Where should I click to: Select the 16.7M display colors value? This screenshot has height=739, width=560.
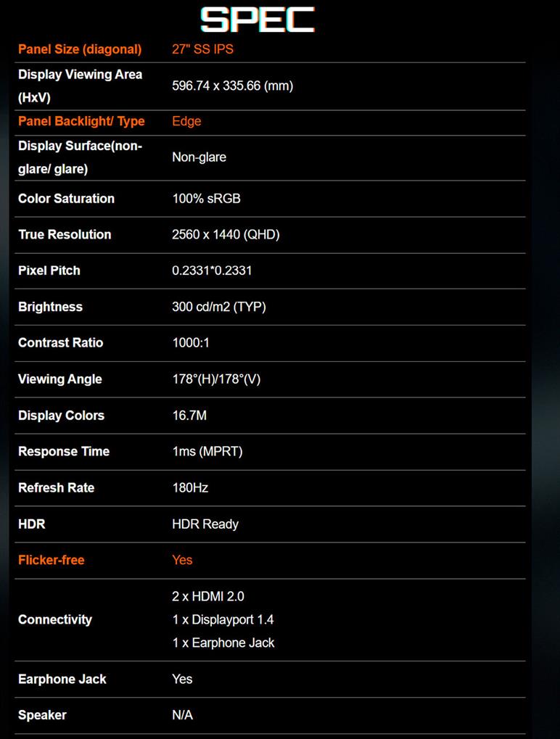189,416
